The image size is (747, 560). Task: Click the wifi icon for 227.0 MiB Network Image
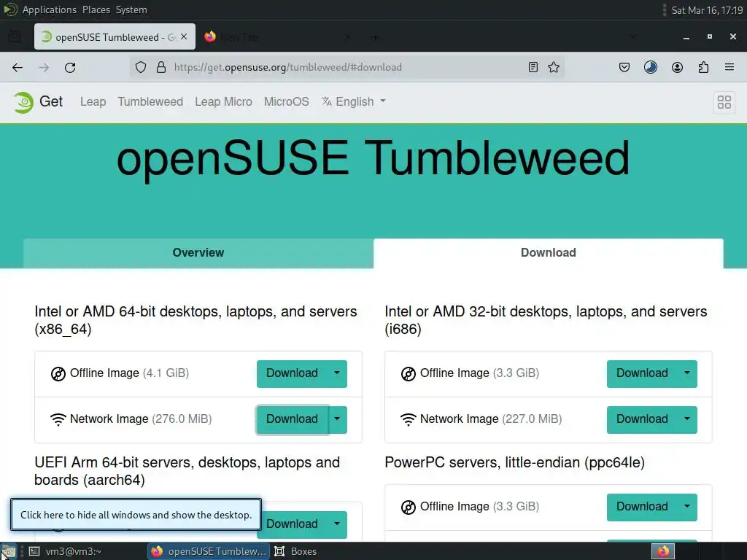pyautogui.click(x=409, y=419)
